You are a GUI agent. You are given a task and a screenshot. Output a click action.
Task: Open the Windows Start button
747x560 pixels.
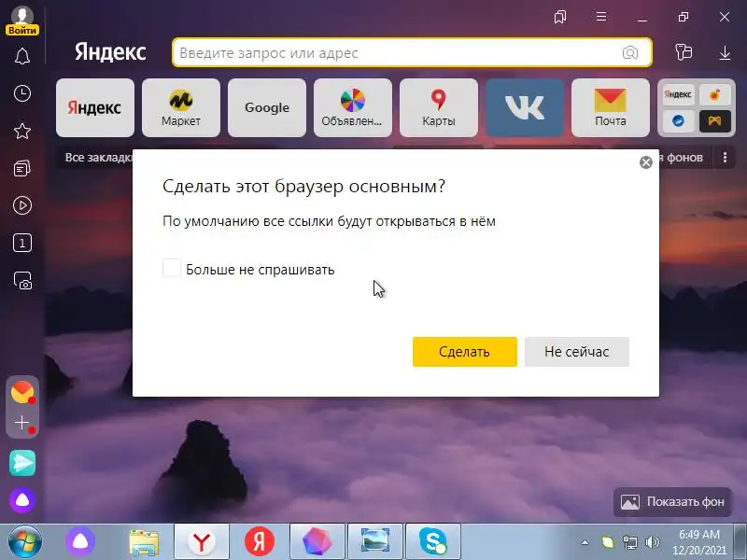click(24, 541)
